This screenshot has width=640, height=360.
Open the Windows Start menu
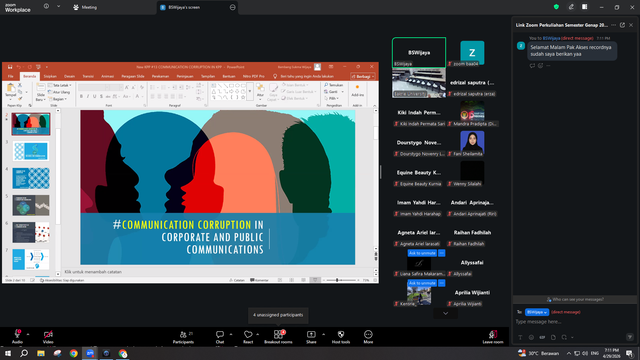(x=8, y=353)
